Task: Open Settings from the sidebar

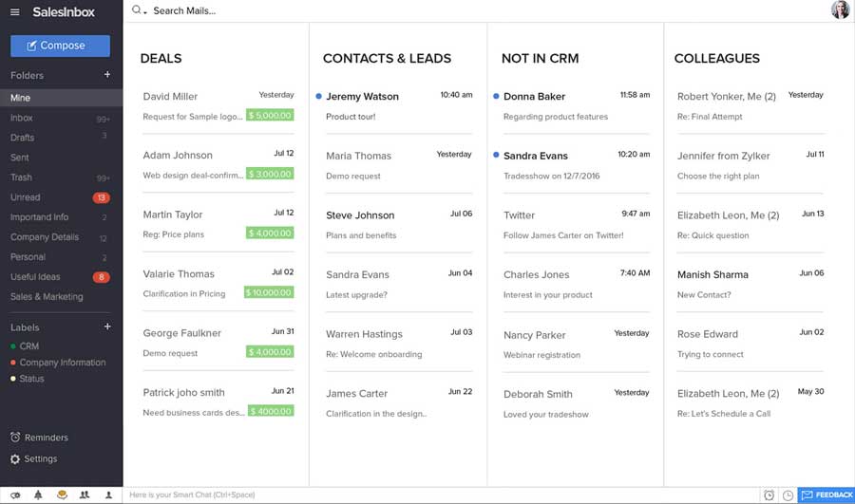Action: tap(41, 458)
